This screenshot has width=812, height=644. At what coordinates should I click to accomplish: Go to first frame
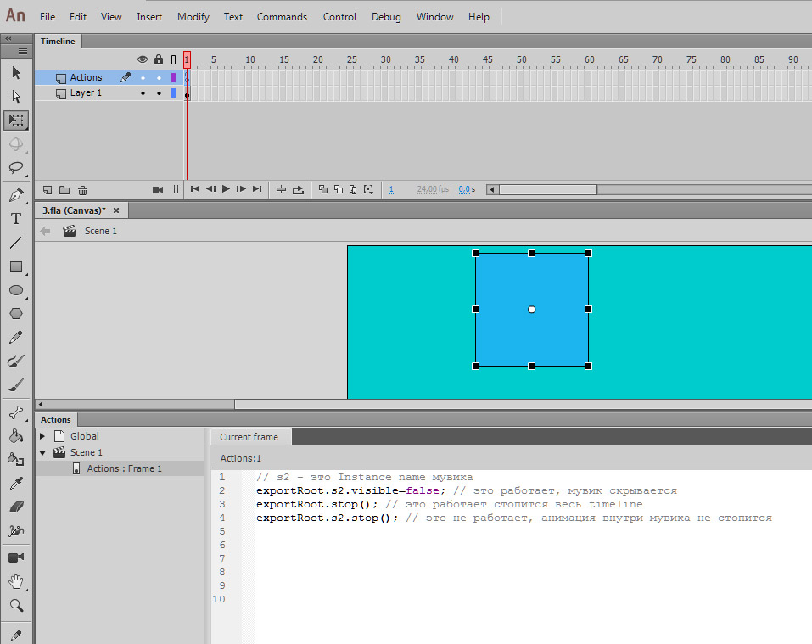click(194, 189)
